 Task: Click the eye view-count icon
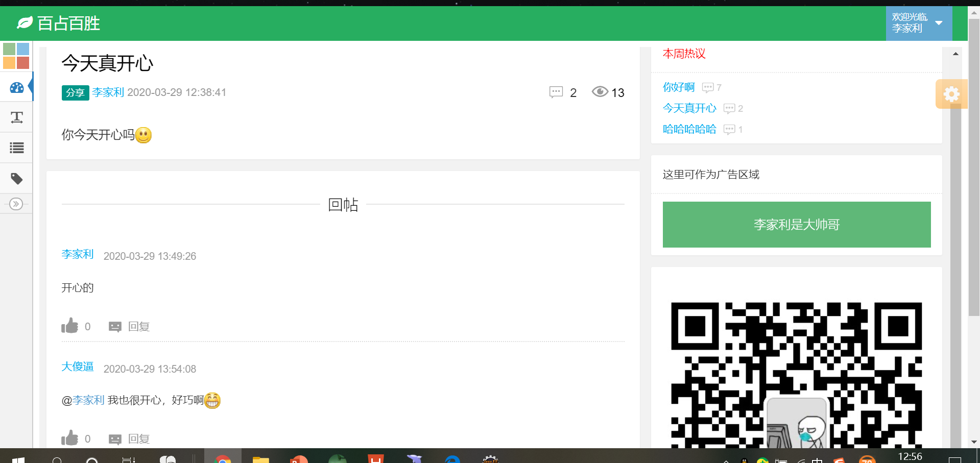[x=600, y=92]
